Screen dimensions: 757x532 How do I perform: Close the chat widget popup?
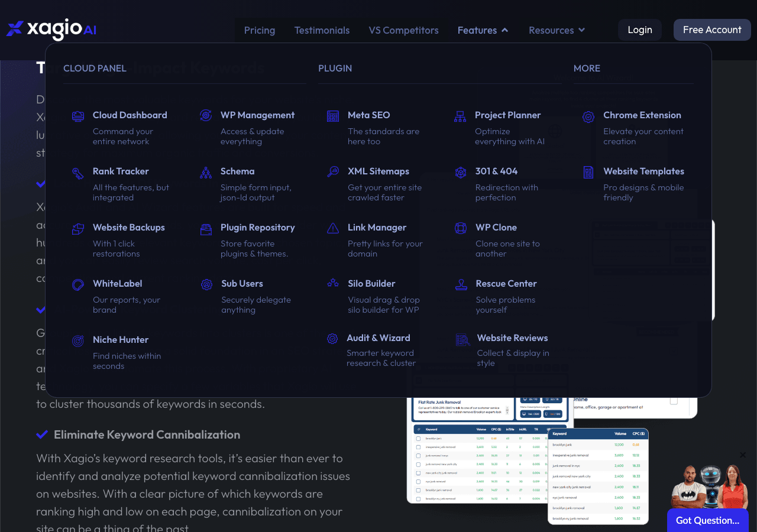[743, 455]
